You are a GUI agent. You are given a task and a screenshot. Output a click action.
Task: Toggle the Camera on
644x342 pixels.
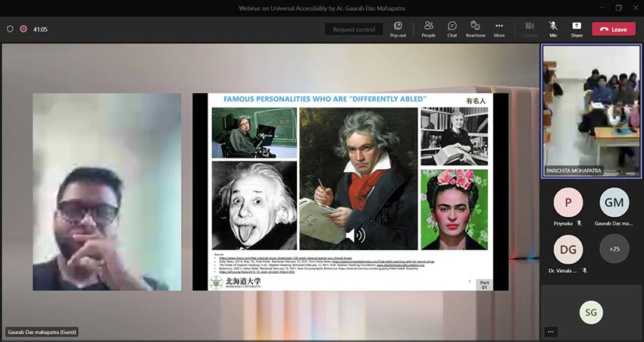pyautogui.click(x=530, y=29)
